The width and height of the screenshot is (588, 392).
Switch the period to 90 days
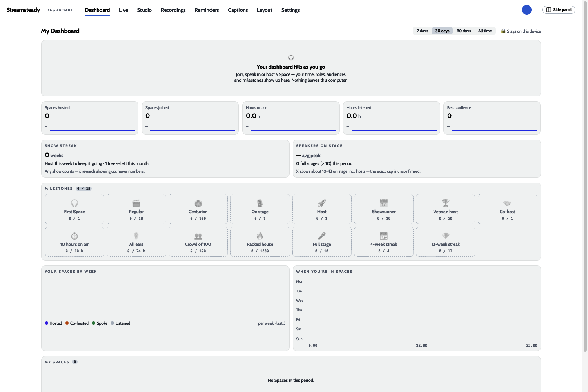[x=464, y=31]
